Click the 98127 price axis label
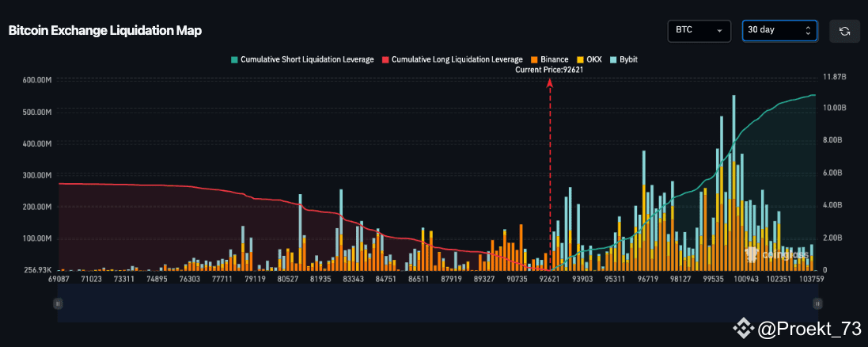This screenshot has height=347, width=868. click(x=680, y=280)
